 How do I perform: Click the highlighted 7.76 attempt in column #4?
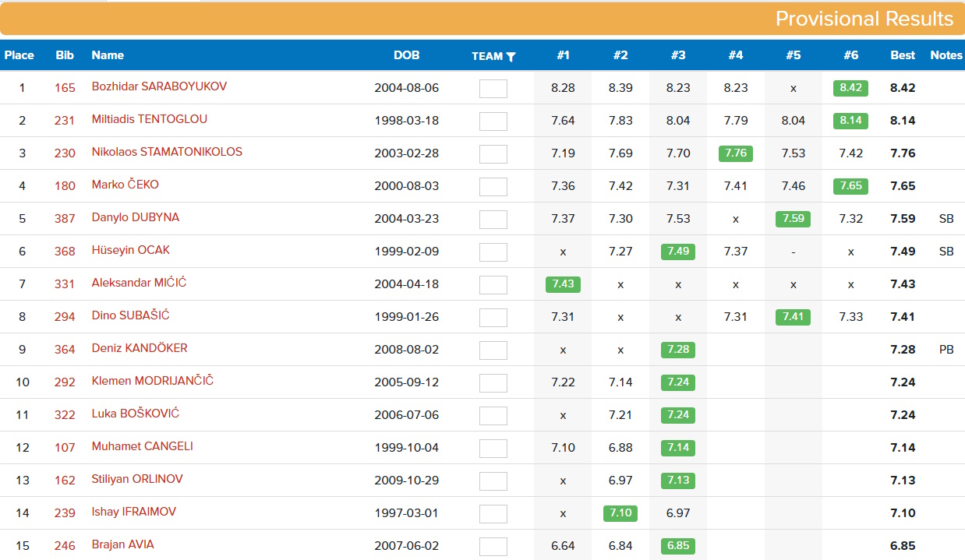coord(735,153)
